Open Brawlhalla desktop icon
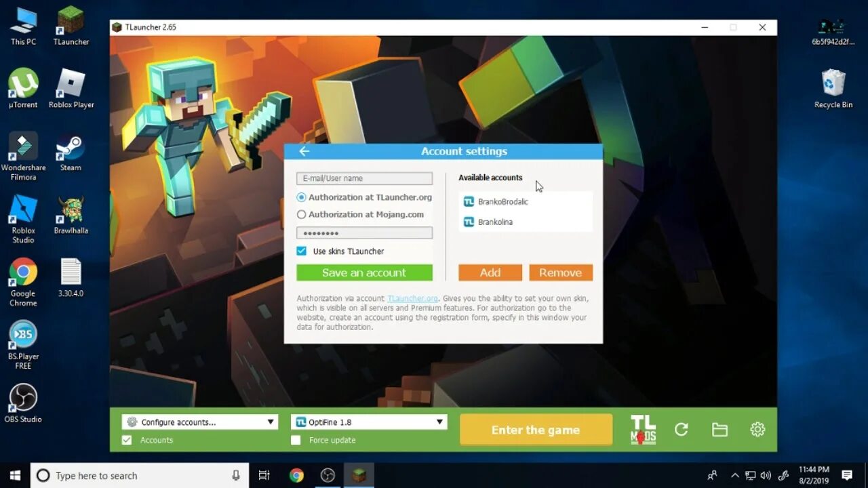The width and height of the screenshot is (868, 488). pyautogui.click(x=71, y=216)
